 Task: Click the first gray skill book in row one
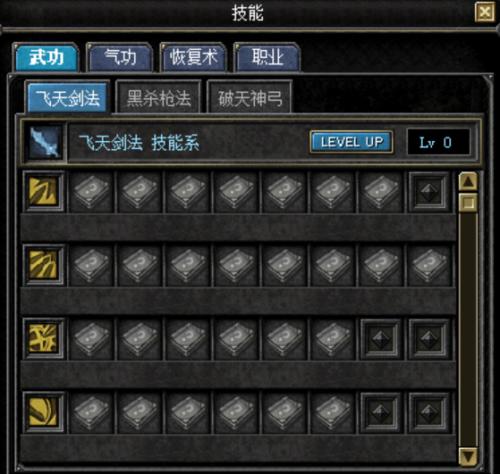click(91, 192)
